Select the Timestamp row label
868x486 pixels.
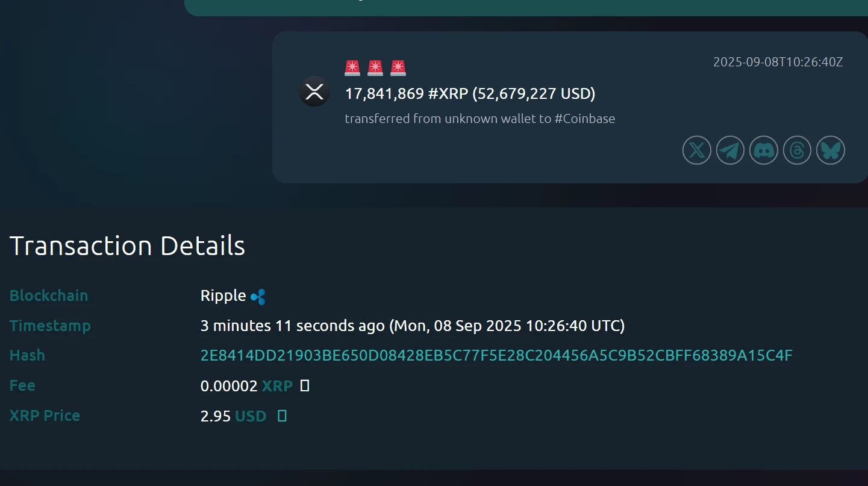(50, 325)
